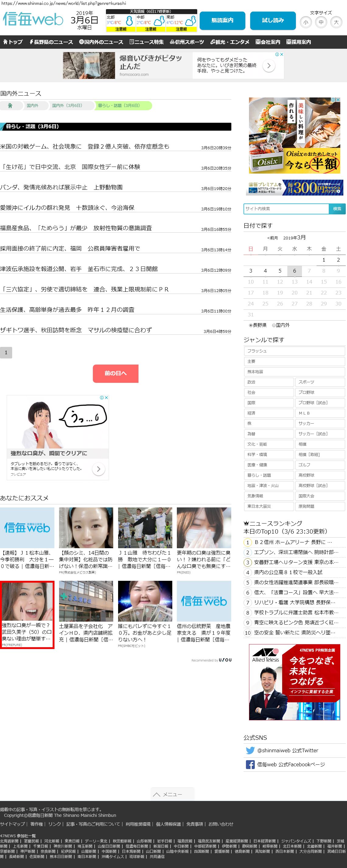Set font size to medium (中)
The height and width of the screenshot is (868, 347).
tap(321, 23)
